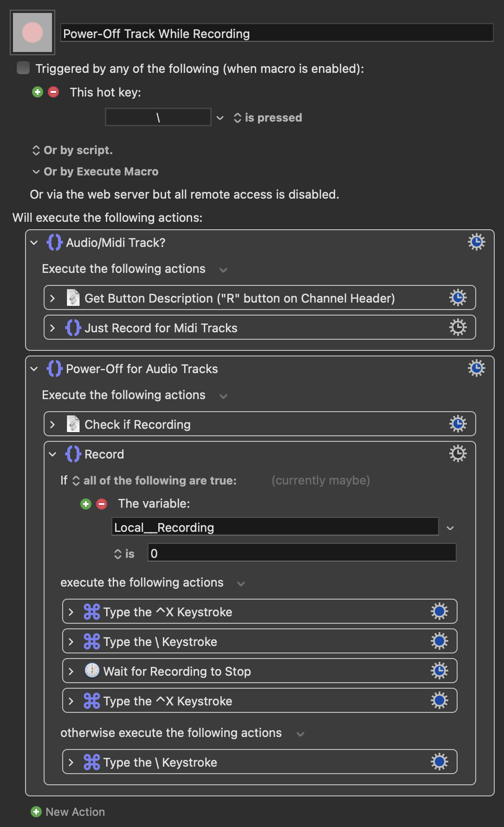
Task: Add a condition with the green plus
Action: pos(86,504)
